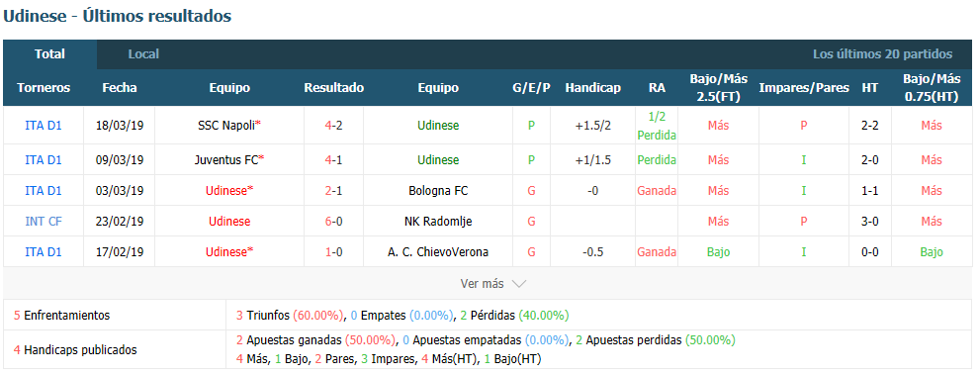This screenshot has width=980, height=375.
Task: Open the INT CF tournament link
Action: tap(44, 222)
